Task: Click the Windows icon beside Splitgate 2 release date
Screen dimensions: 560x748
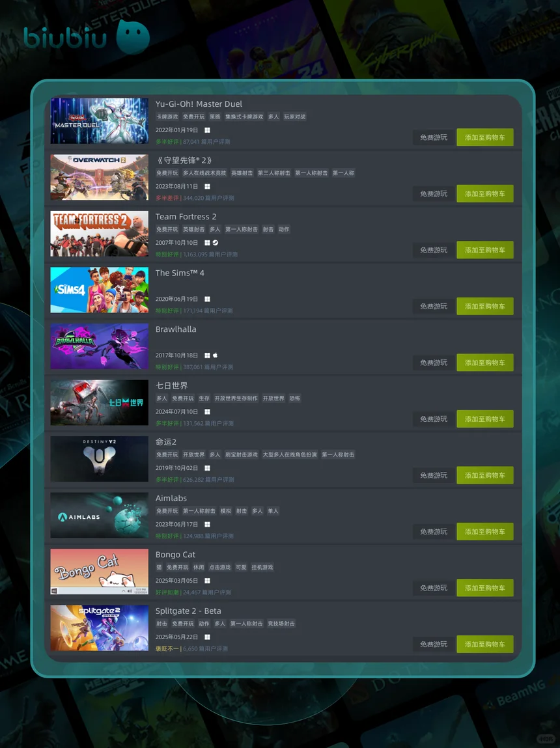Action: [208, 637]
